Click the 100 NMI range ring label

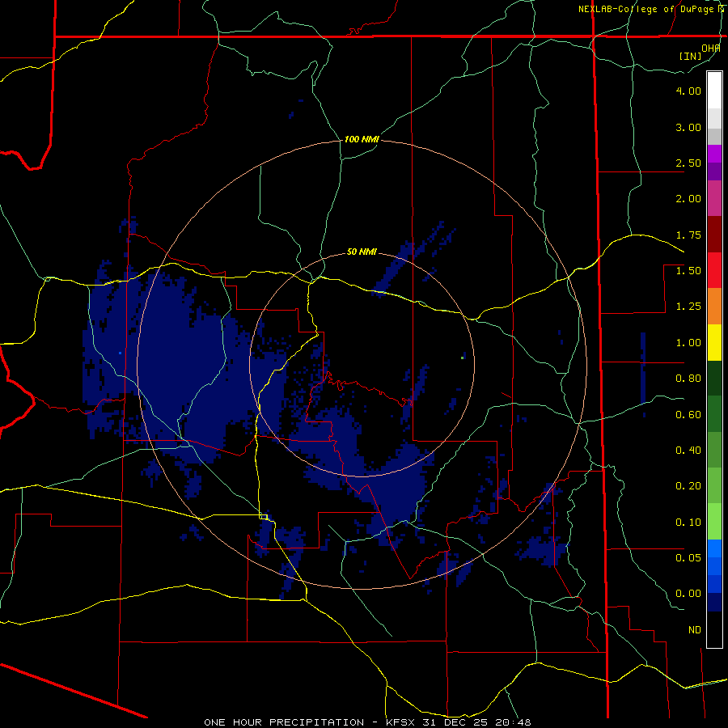coord(362,139)
